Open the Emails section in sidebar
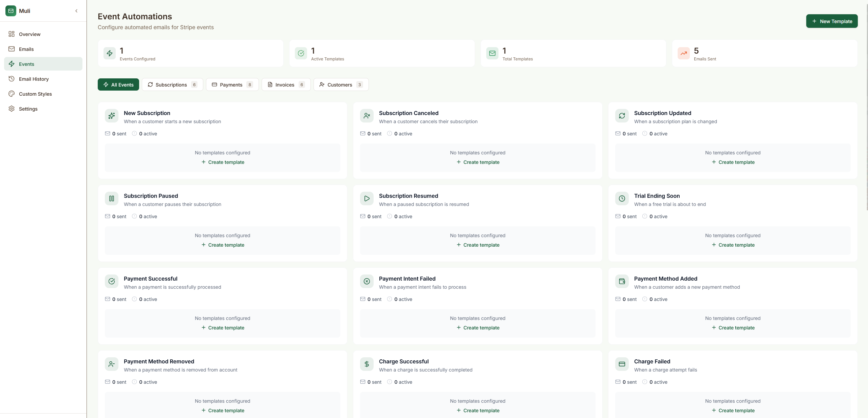Viewport: 868px width, 418px height. (26, 49)
